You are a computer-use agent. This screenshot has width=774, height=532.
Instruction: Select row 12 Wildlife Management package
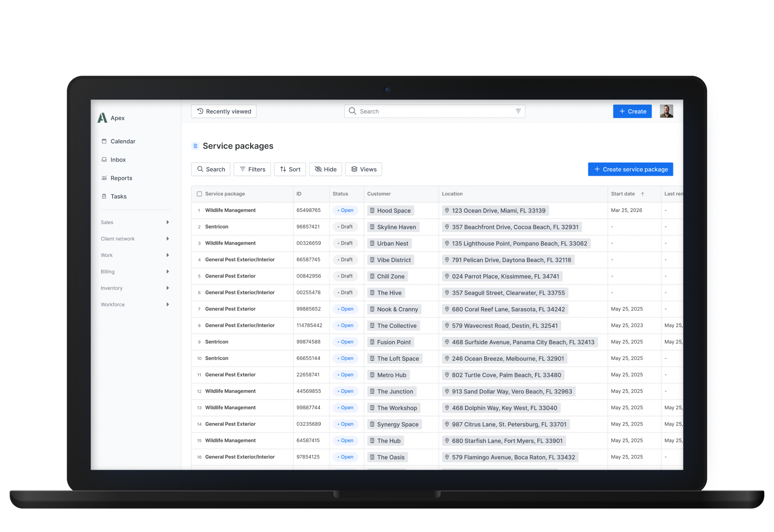point(230,391)
